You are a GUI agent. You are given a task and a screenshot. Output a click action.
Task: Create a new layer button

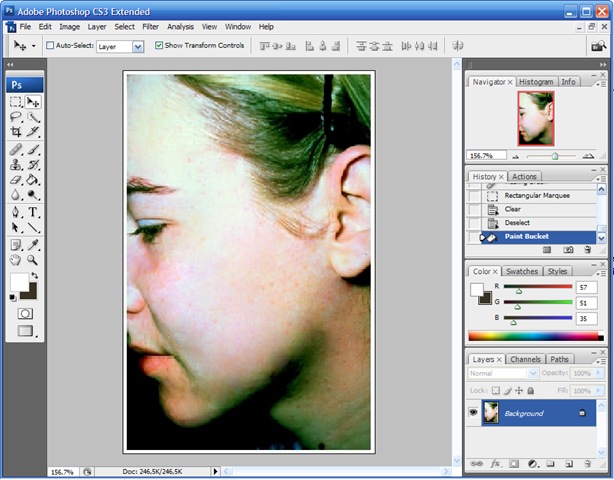pyautogui.click(x=569, y=464)
